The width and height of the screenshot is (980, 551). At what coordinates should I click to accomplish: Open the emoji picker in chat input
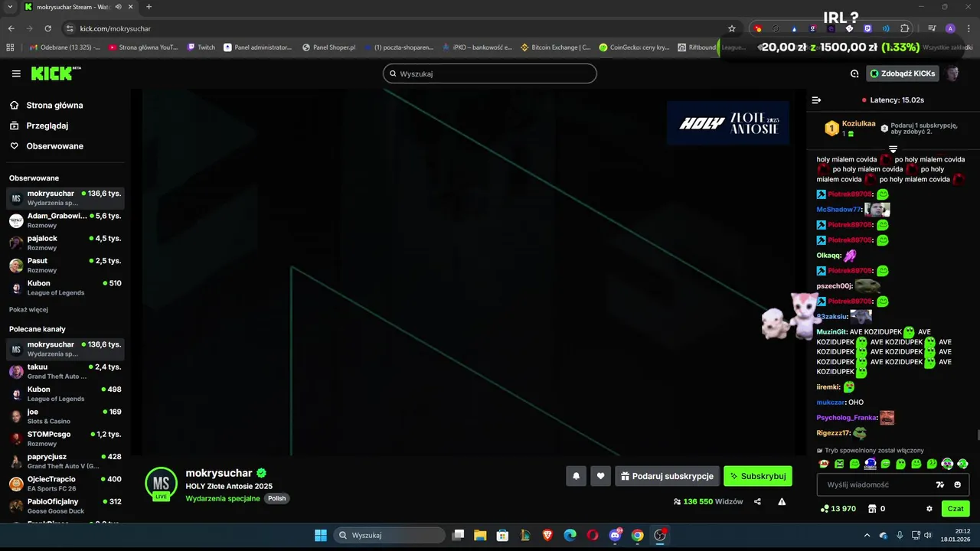[957, 484]
